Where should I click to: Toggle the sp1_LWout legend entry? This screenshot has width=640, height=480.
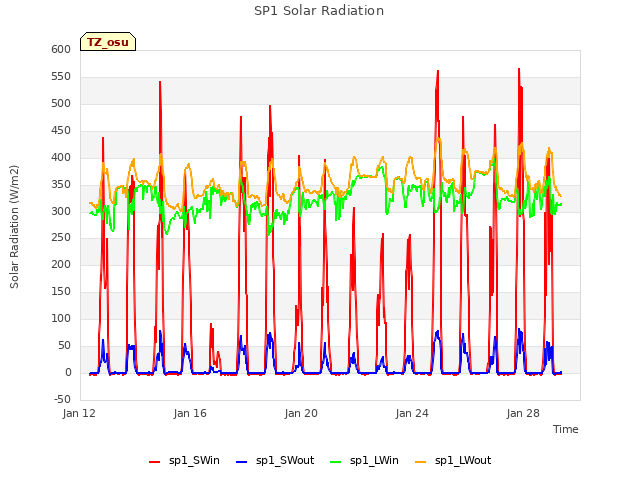[x=453, y=461]
